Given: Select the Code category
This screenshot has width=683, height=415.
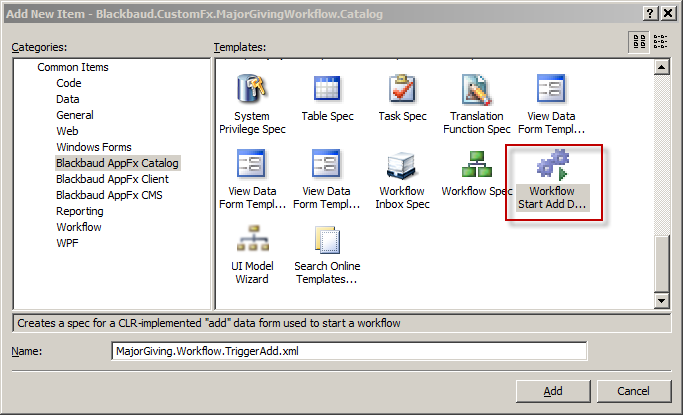Looking at the screenshot, I should click(x=68, y=83).
